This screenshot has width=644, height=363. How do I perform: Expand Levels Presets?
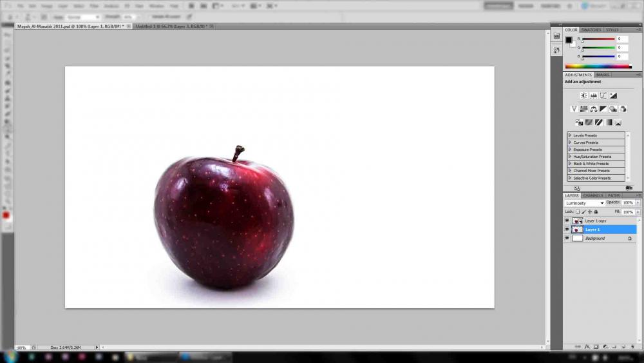pos(570,135)
